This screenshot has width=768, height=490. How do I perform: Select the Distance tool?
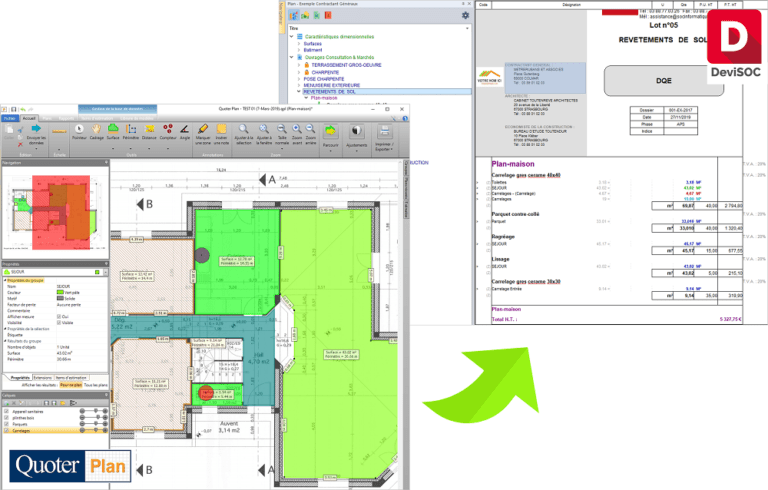[x=149, y=131]
